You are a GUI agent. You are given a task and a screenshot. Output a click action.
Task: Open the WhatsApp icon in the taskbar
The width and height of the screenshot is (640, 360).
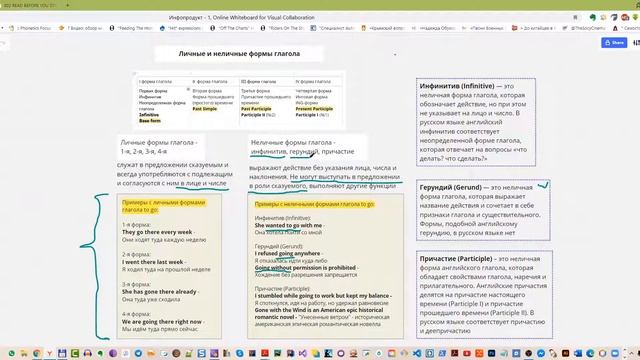point(11,353)
